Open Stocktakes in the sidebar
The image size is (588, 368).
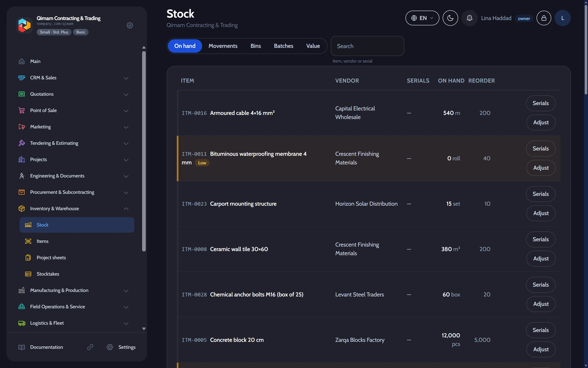tap(77, 274)
